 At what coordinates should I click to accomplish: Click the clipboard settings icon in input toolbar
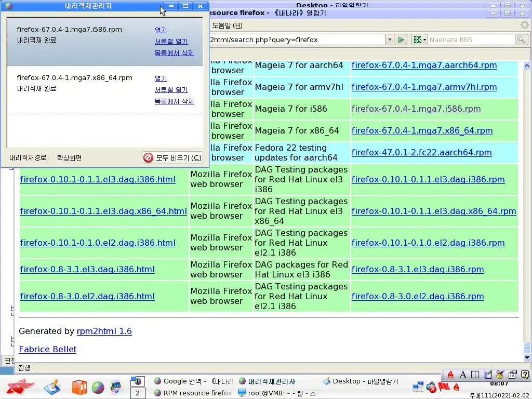pos(512,375)
